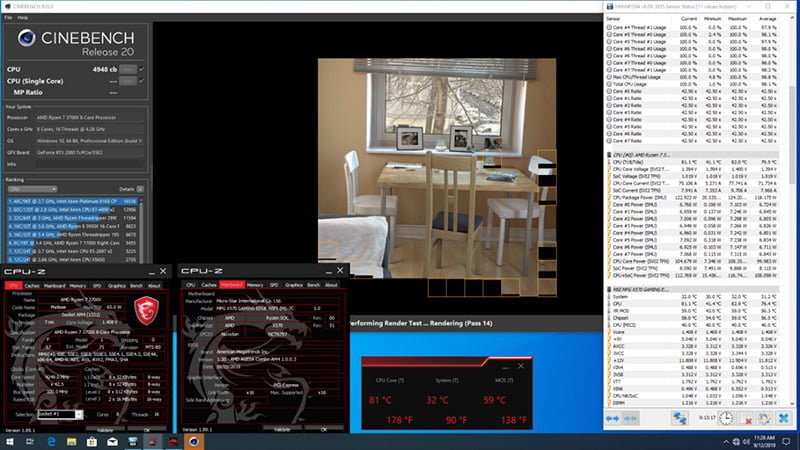
Task: Open Bench tab in left CPU-Z window
Action: point(136,286)
